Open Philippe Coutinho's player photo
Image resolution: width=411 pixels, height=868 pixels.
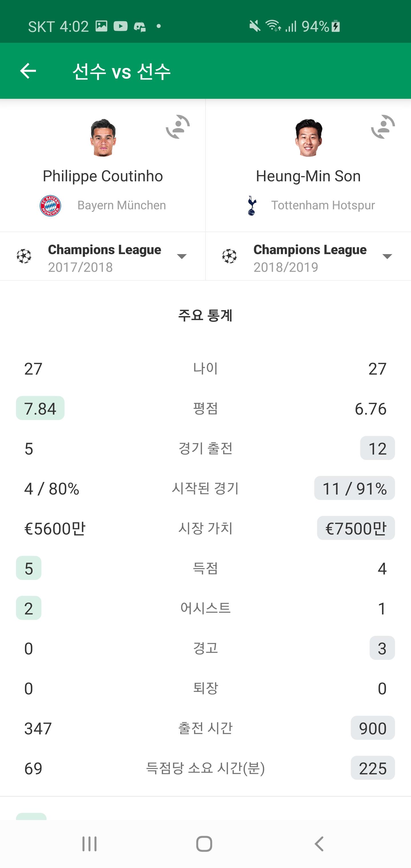(x=103, y=137)
